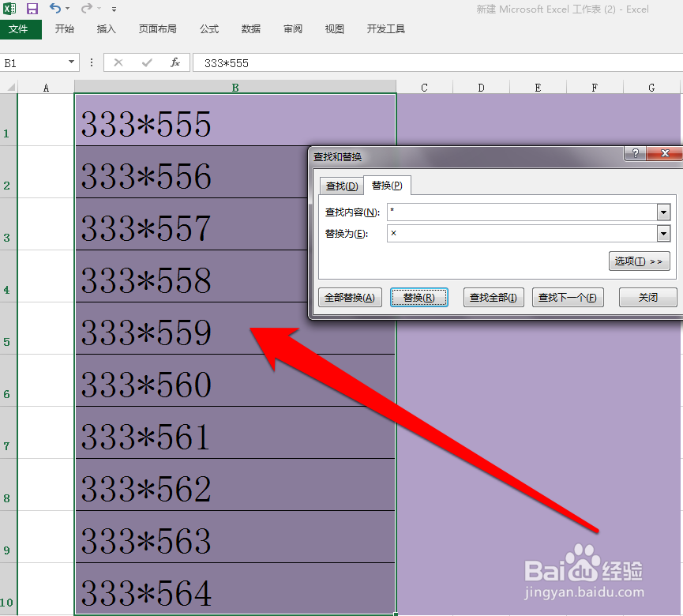Open the 视图 ribbon tab
This screenshot has width=683, height=616.
pos(335,29)
